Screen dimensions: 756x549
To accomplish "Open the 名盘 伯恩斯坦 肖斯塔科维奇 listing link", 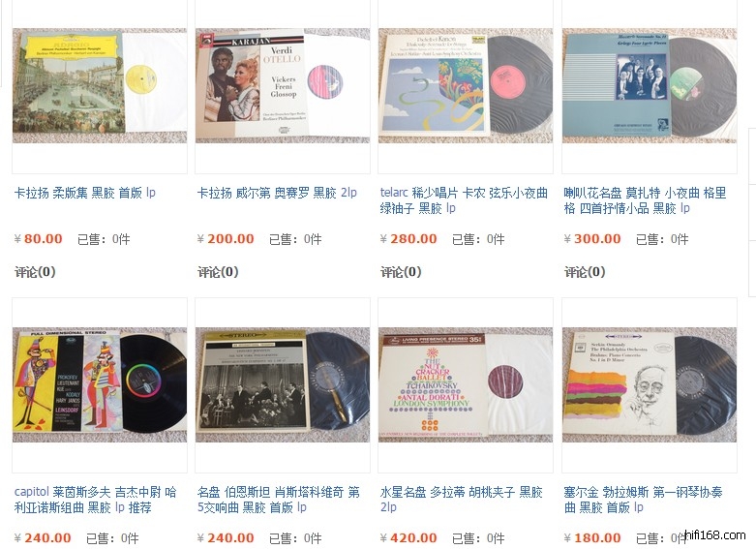I will 278,500.
